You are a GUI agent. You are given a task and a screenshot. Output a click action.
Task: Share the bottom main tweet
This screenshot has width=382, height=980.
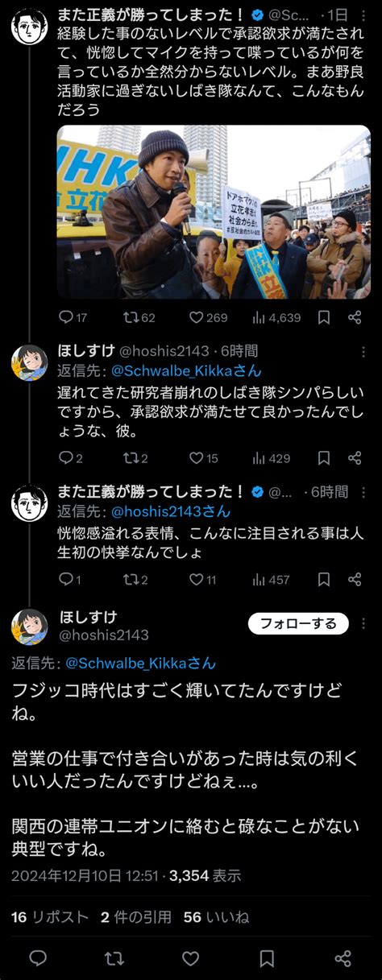tap(343, 958)
